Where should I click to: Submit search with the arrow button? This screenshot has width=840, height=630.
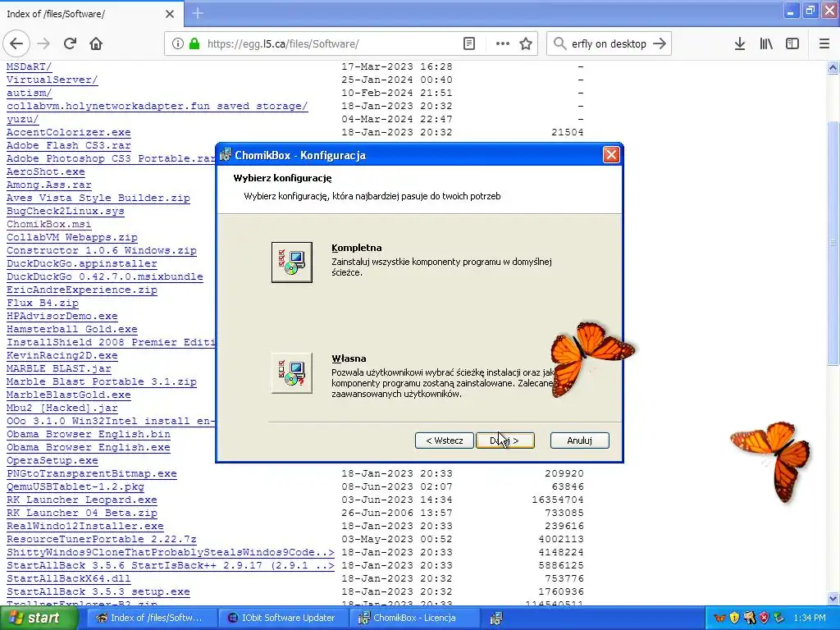coord(660,44)
